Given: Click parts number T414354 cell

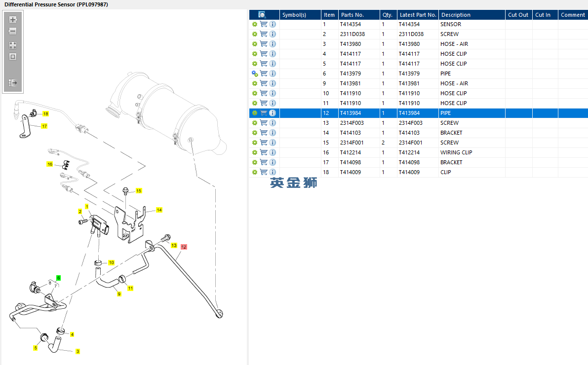Looking at the screenshot, I should pos(359,24).
